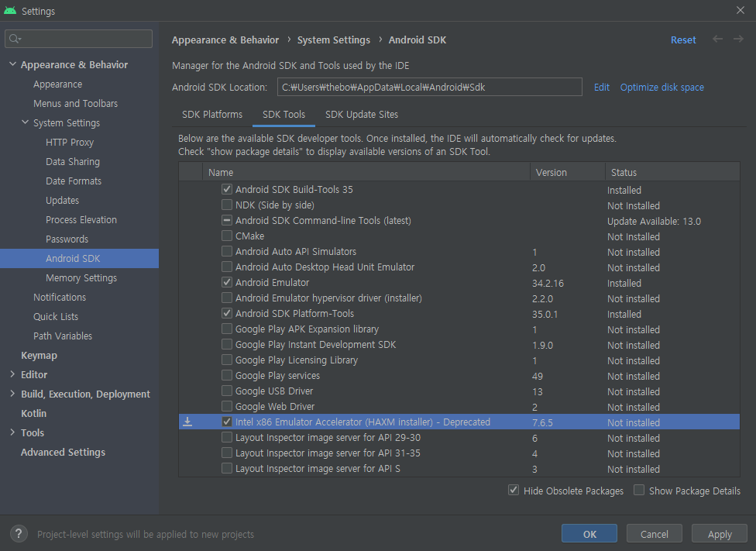Sort by the Status column header
This screenshot has height=551, width=756.
coord(672,172)
